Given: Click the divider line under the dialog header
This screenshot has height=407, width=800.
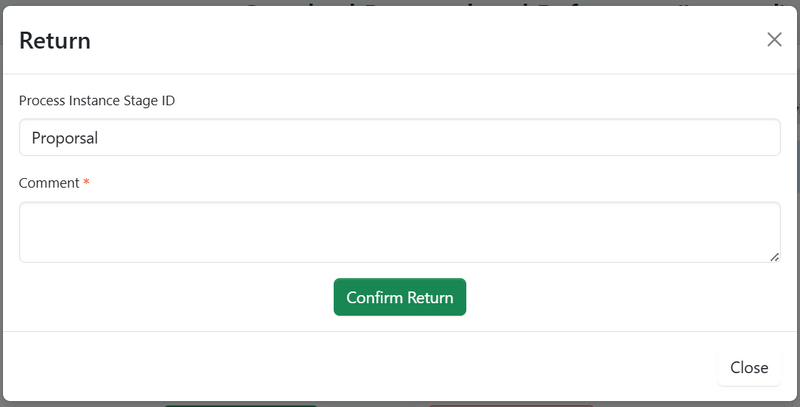Looking at the screenshot, I should pos(400,74).
